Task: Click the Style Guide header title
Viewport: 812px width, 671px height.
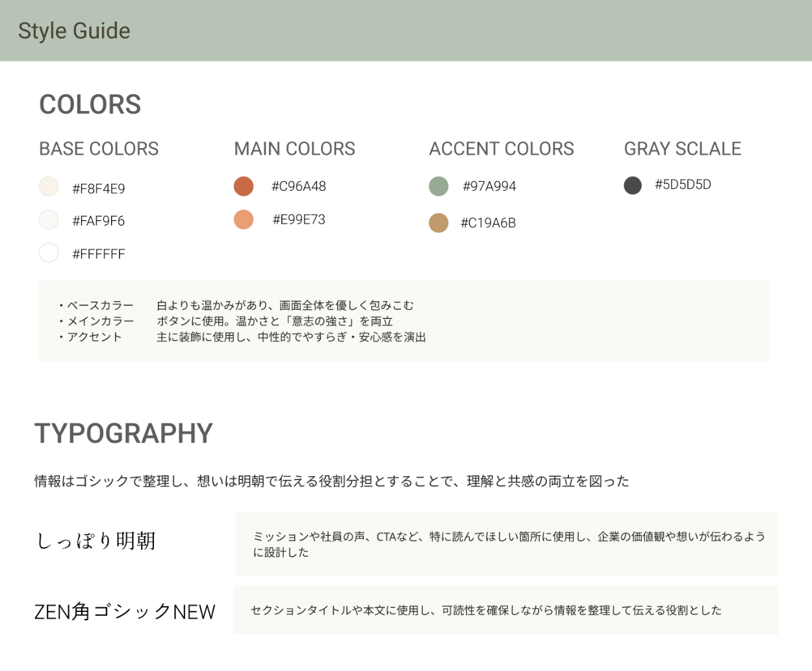Action: [74, 31]
